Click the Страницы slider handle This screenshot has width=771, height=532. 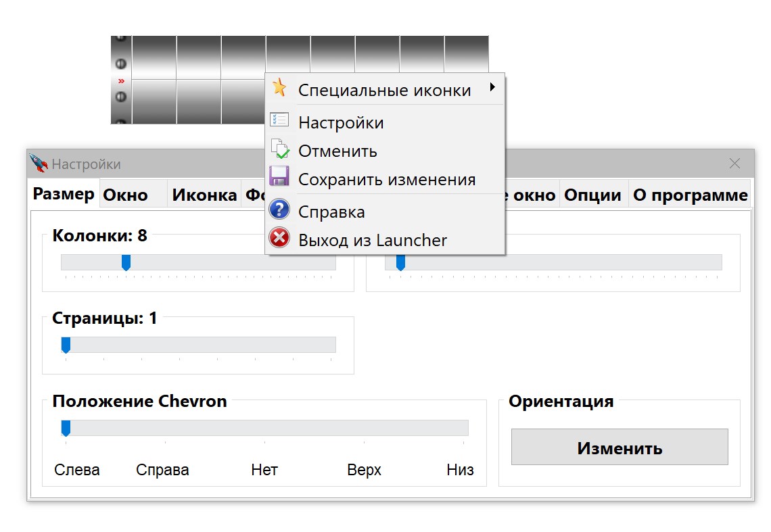[x=66, y=345]
